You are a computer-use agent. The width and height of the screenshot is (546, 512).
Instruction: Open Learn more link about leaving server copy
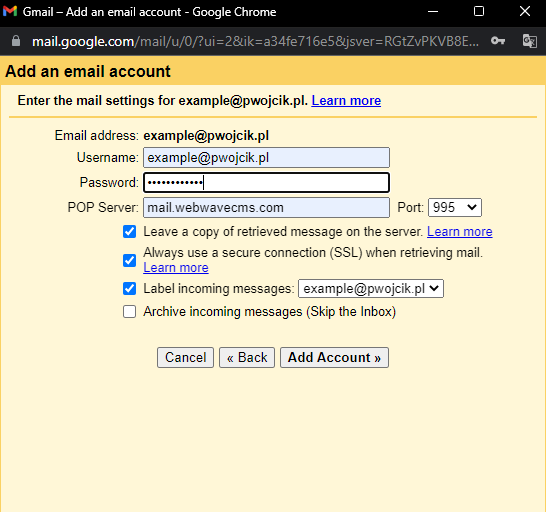(460, 232)
